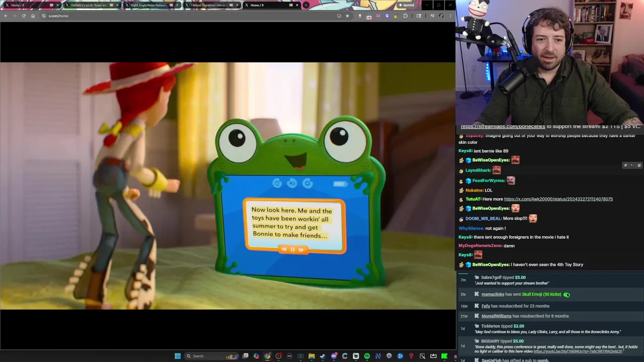The width and height of the screenshot is (644, 362).
Task: Open Task View from the taskbar
Action: (245, 356)
